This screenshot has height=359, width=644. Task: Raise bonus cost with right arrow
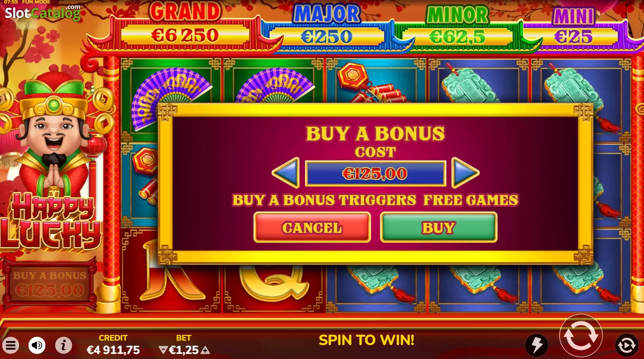[x=465, y=173]
